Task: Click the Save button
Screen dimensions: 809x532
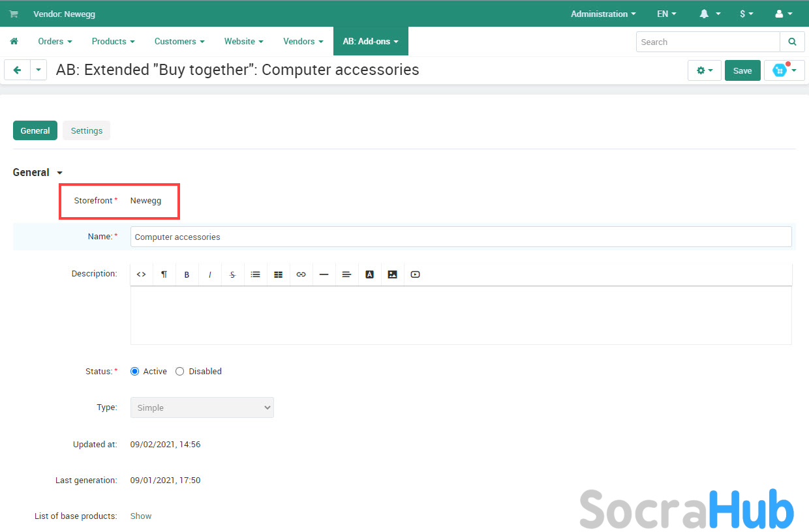Action: [742, 70]
